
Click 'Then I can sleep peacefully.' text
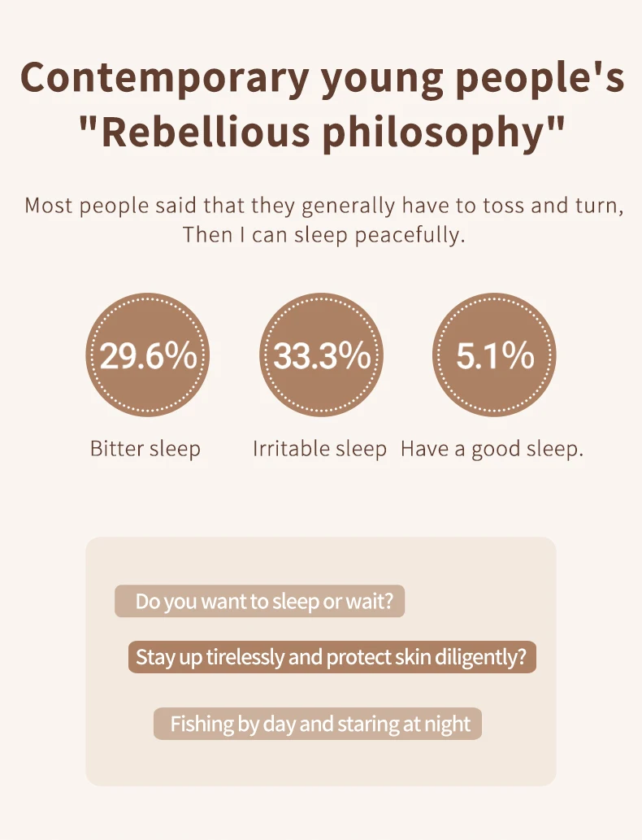324,235
